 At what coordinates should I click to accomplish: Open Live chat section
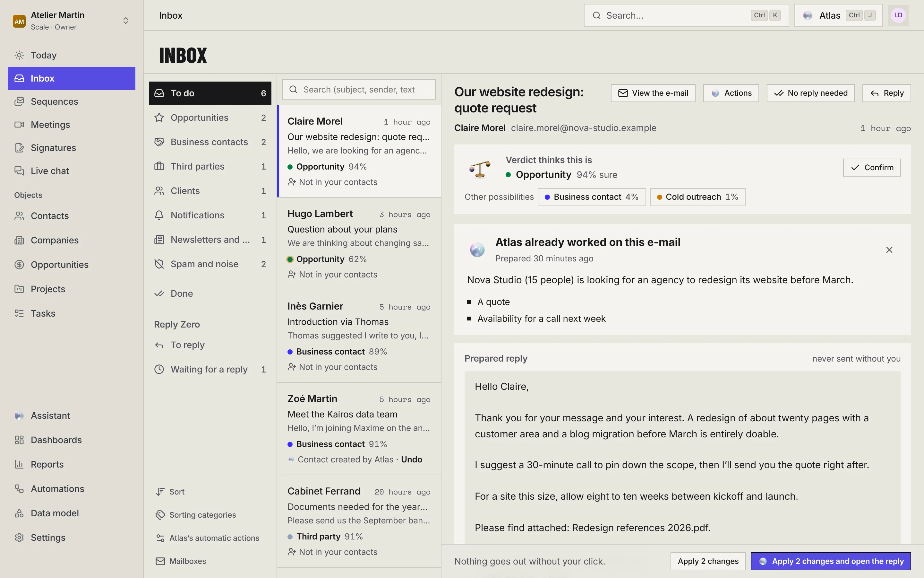click(x=72, y=171)
